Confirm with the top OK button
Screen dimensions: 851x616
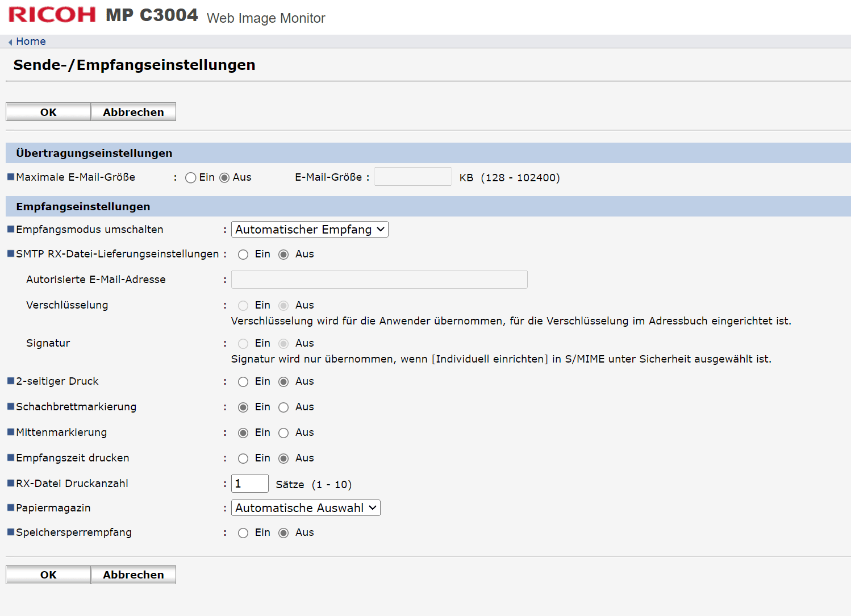(48, 112)
